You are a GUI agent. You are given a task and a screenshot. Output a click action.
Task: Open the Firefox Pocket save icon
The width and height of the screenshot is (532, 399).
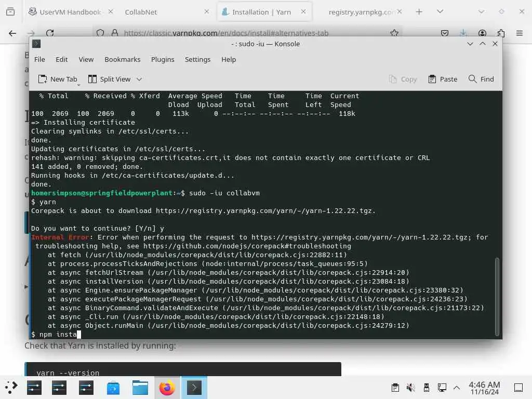(x=445, y=33)
